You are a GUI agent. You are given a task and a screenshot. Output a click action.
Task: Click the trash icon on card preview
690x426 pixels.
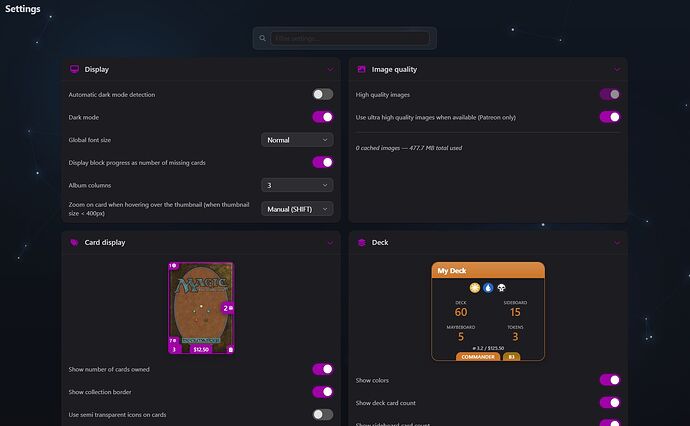231,349
